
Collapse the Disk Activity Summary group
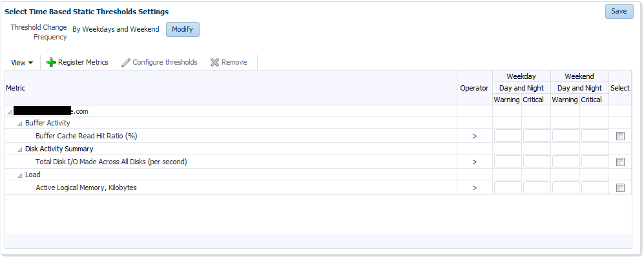click(x=20, y=149)
